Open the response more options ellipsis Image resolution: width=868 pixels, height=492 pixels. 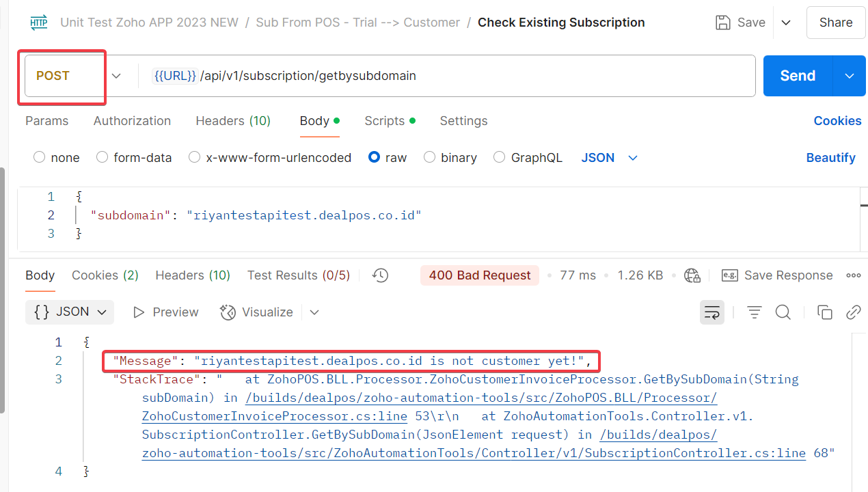(x=854, y=275)
